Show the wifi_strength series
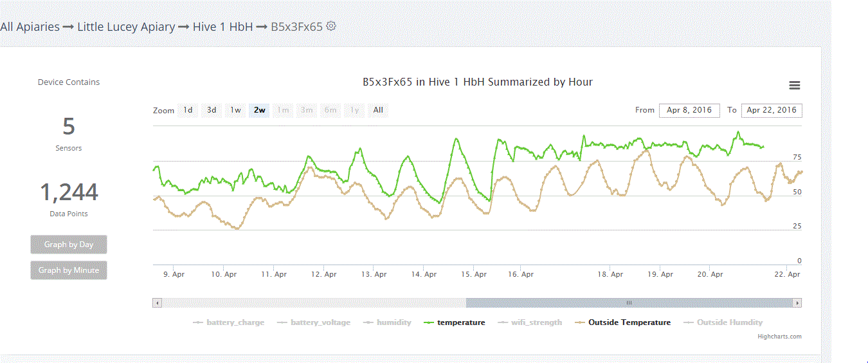 click(530, 322)
